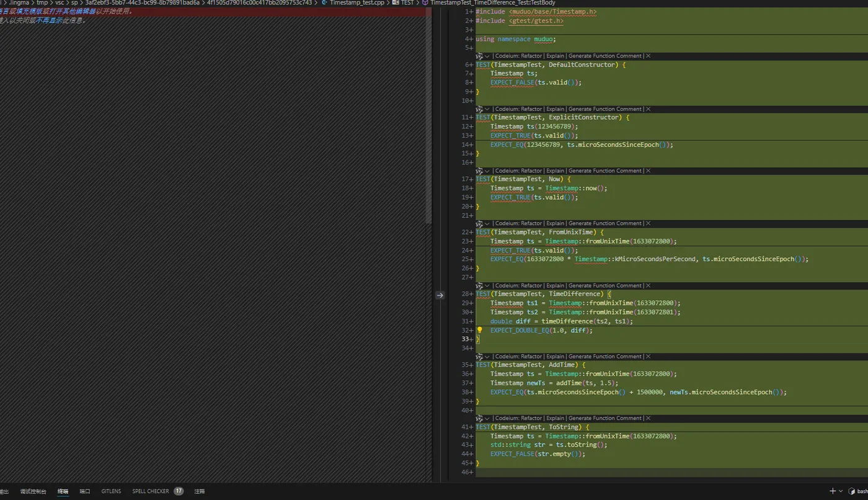This screenshot has width=868, height=500.
Task: Click Codeium icon above DefaultConstructor test
Action: coord(479,56)
